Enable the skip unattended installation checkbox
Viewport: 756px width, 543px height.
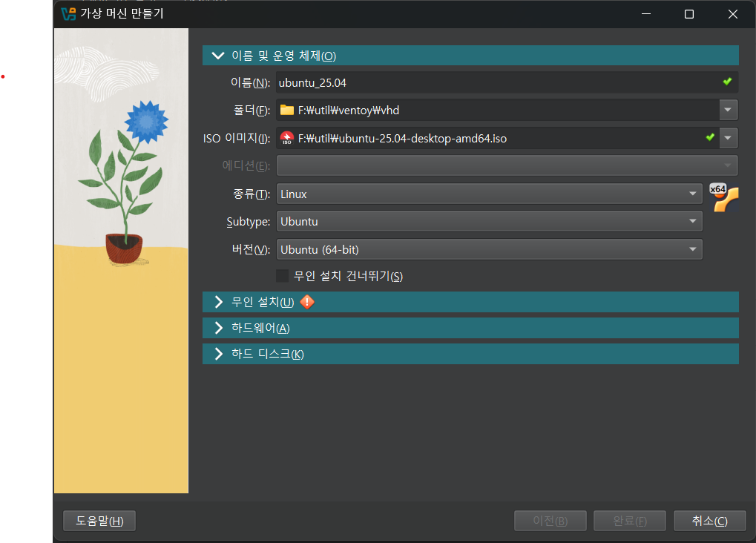(282, 276)
